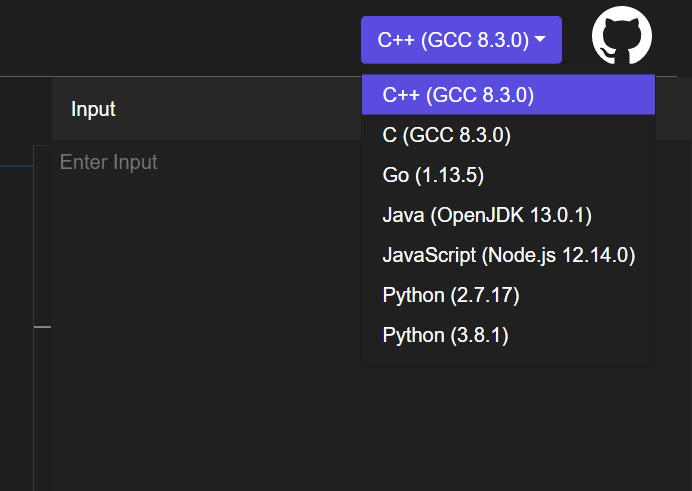Focus the Enter Input text field
Screen dimensions: 692x491
[x=200, y=162]
